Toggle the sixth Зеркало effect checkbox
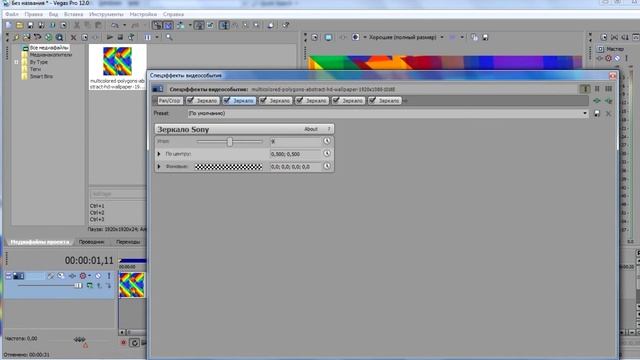 tap(372, 100)
